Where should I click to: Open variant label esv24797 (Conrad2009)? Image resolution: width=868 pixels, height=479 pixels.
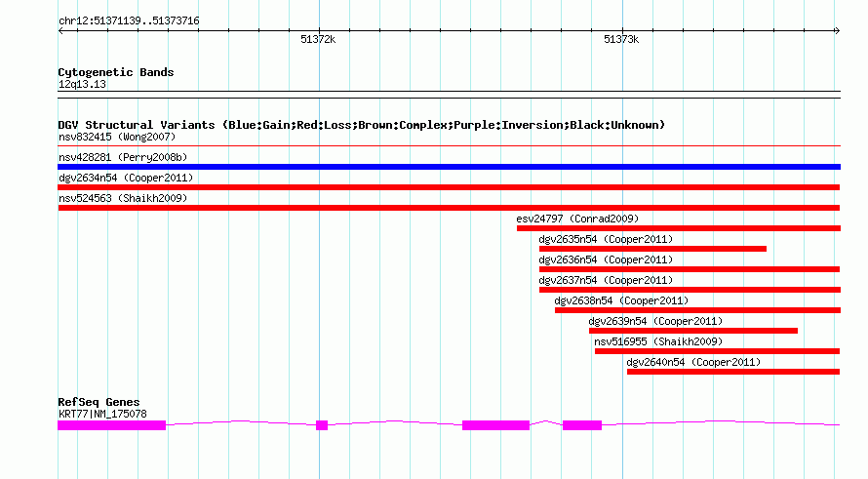pos(577,219)
